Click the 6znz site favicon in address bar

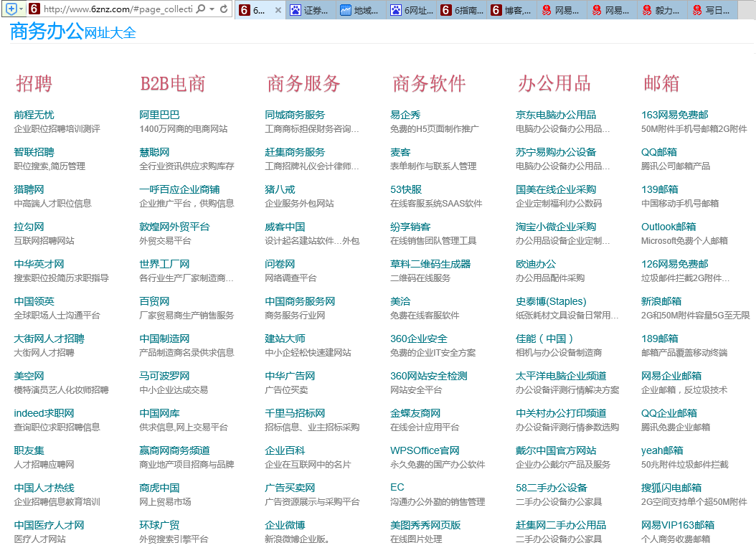click(34, 9)
